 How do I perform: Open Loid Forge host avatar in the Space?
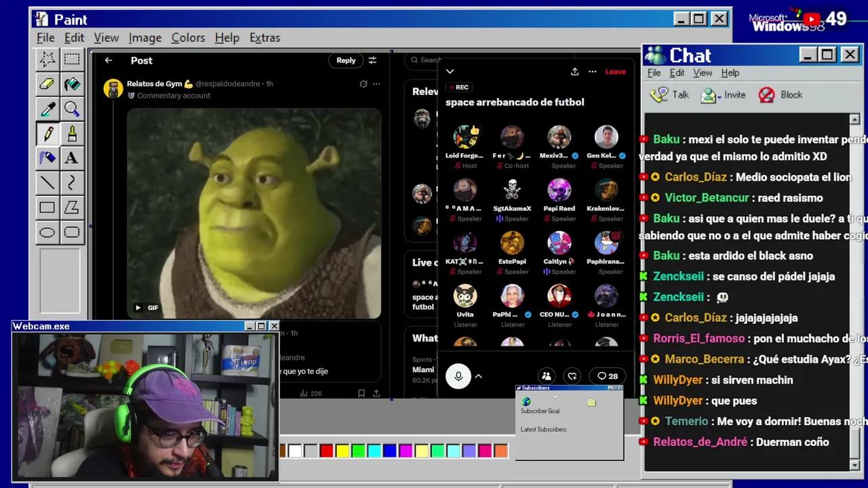[465, 137]
